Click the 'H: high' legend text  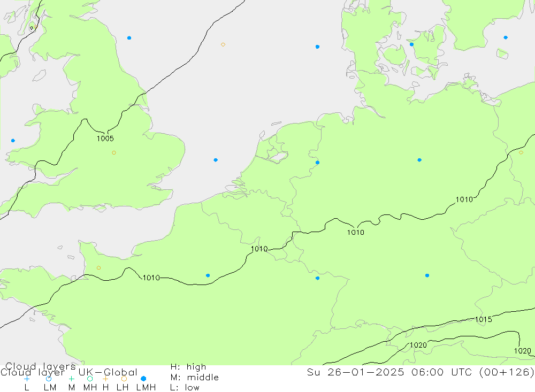coord(188,367)
